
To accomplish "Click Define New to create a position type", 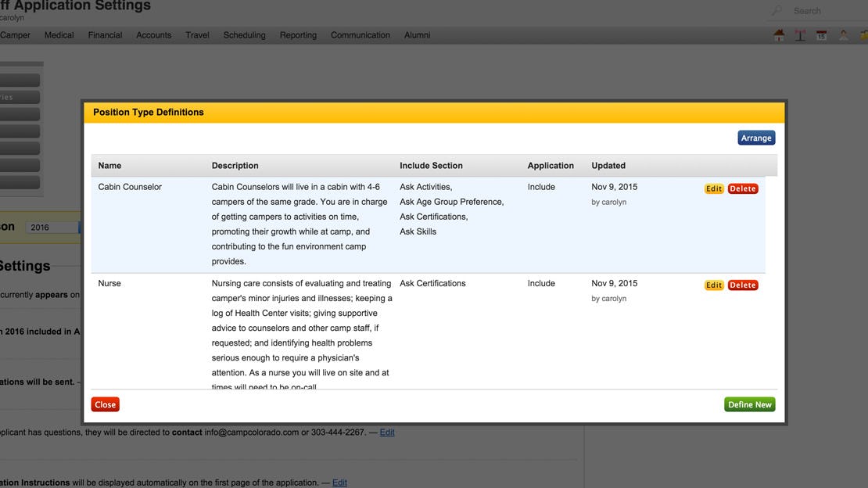I will point(749,404).
